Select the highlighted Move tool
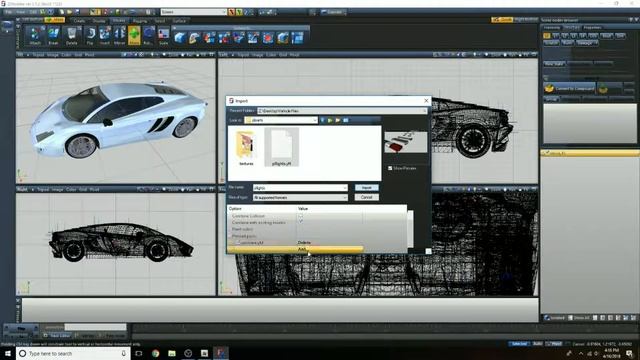 coord(134,35)
